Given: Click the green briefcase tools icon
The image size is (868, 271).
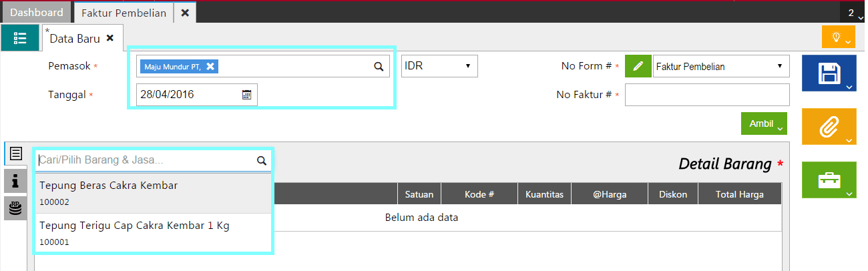Looking at the screenshot, I should pos(828,180).
